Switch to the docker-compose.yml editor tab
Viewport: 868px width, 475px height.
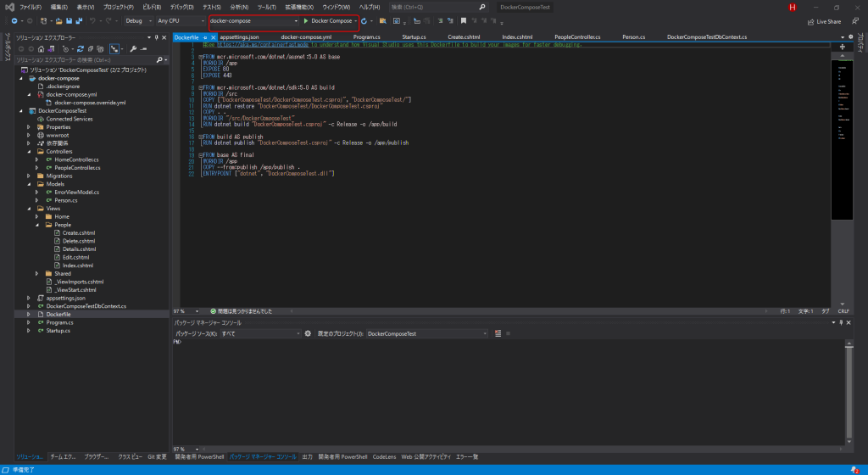pos(306,37)
